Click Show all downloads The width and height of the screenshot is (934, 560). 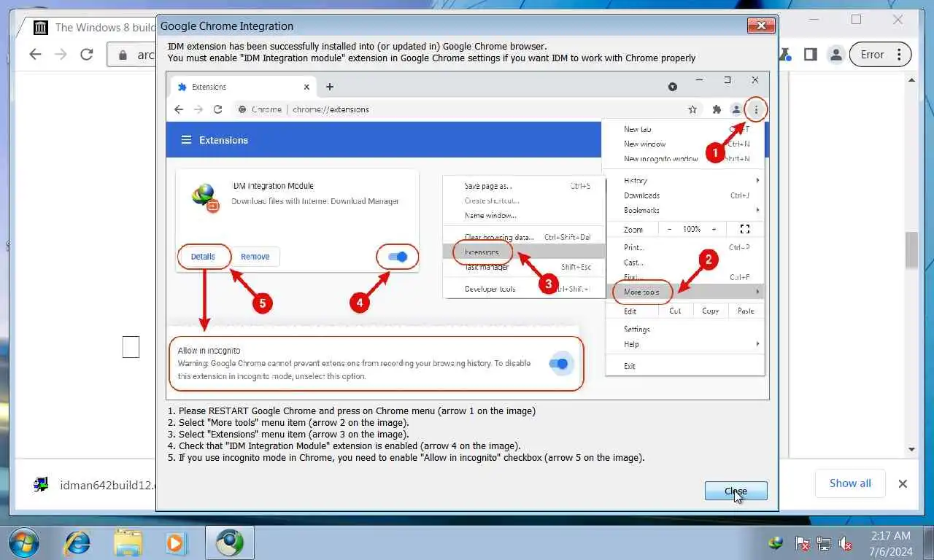tap(850, 483)
